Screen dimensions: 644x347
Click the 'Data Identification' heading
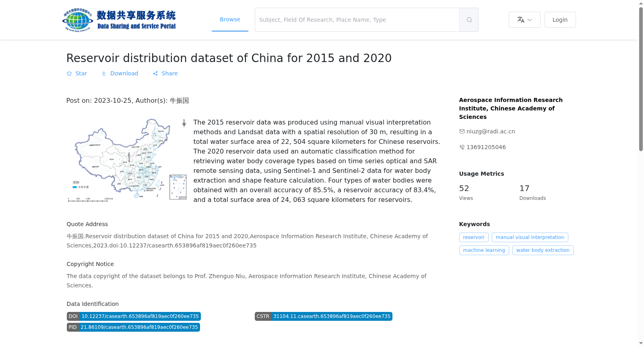pos(93,304)
